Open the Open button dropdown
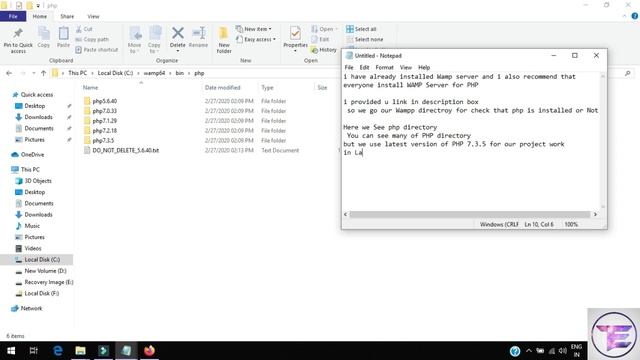Viewport: 640px width, 360px height. pyautogui.click(x=336, y=29)
